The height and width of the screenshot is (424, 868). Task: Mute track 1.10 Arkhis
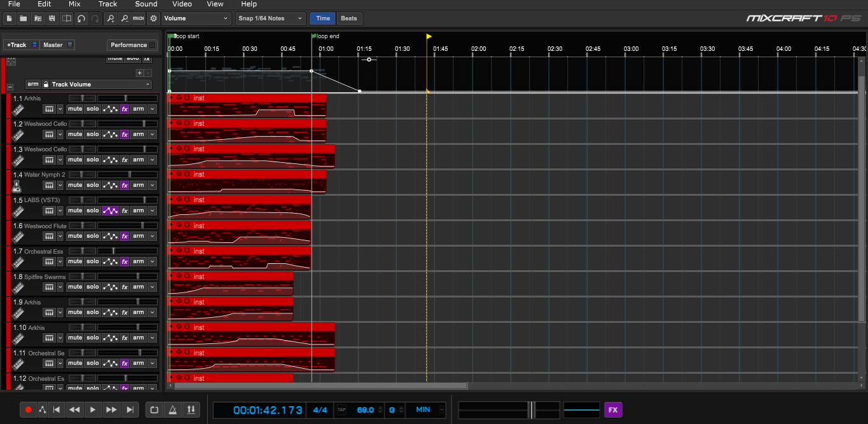click(x=75, y=338)
